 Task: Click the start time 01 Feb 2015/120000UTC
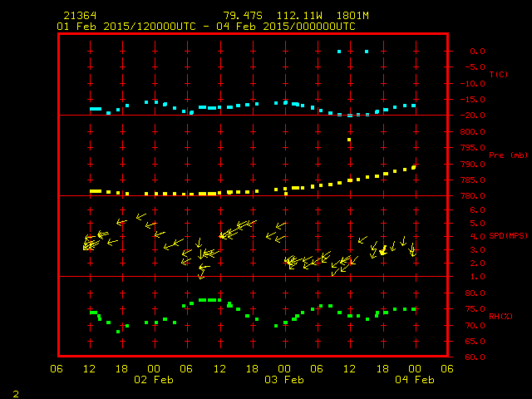coord(126,27)
